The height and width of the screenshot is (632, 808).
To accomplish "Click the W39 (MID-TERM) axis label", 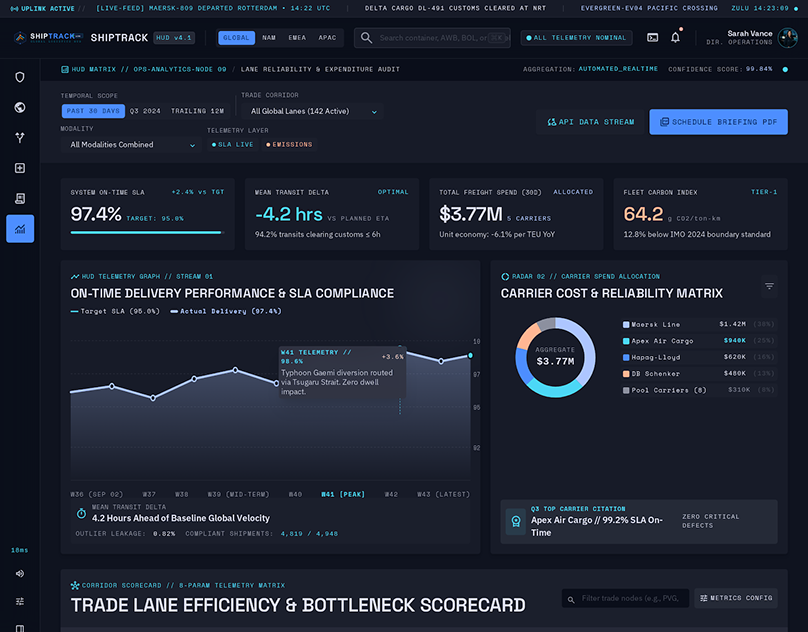I will pyautogui.click(x=238, y=494).
